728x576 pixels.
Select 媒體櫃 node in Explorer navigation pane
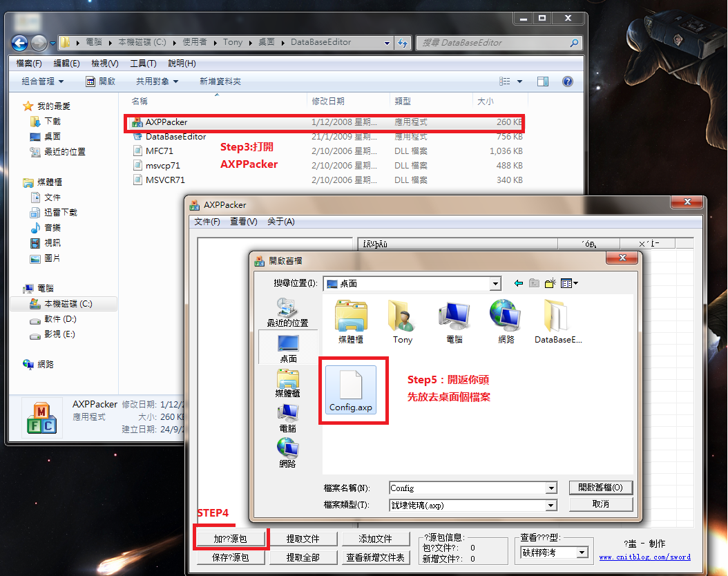pos(43,182)
